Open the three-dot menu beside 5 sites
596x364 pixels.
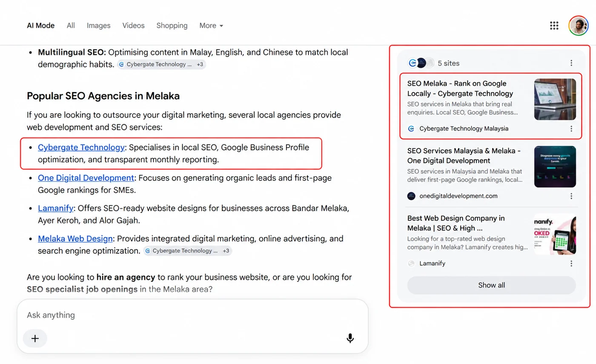[x=571, y=63]
